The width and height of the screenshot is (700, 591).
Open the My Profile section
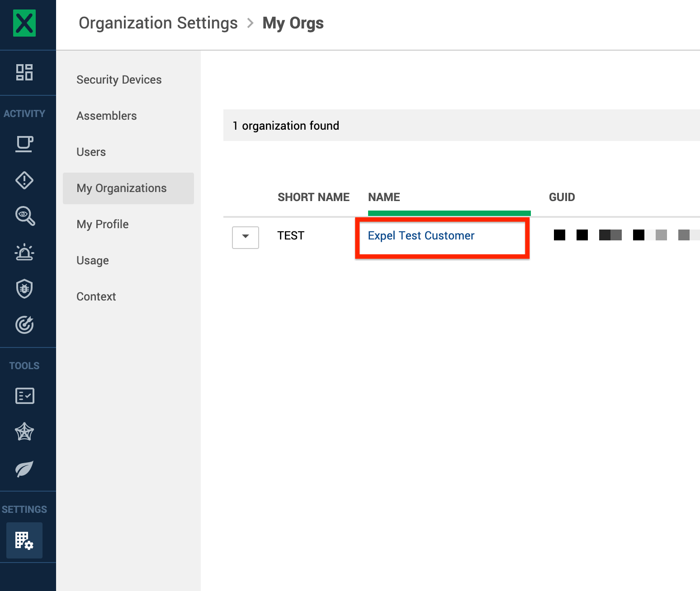pos(102,224)
